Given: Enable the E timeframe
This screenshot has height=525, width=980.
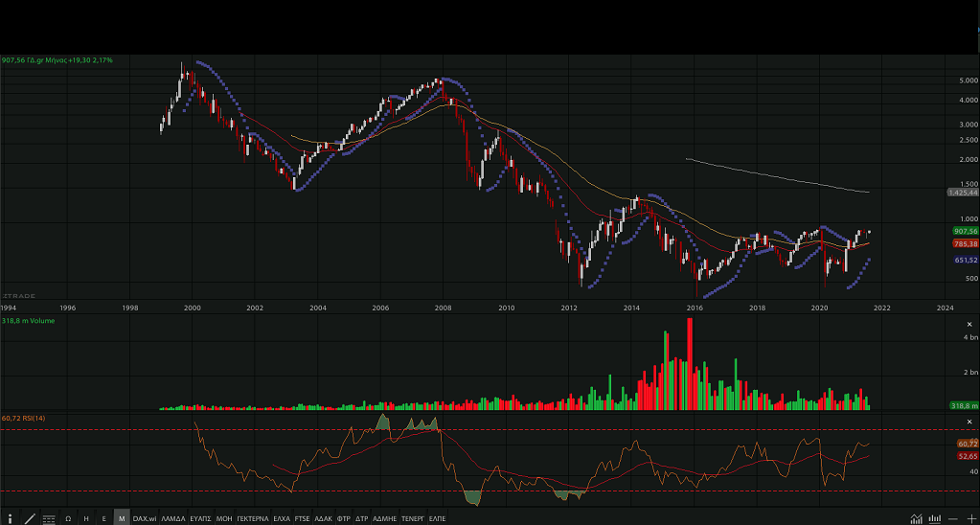Looking at the screenshot, I should tap(103, 518).
